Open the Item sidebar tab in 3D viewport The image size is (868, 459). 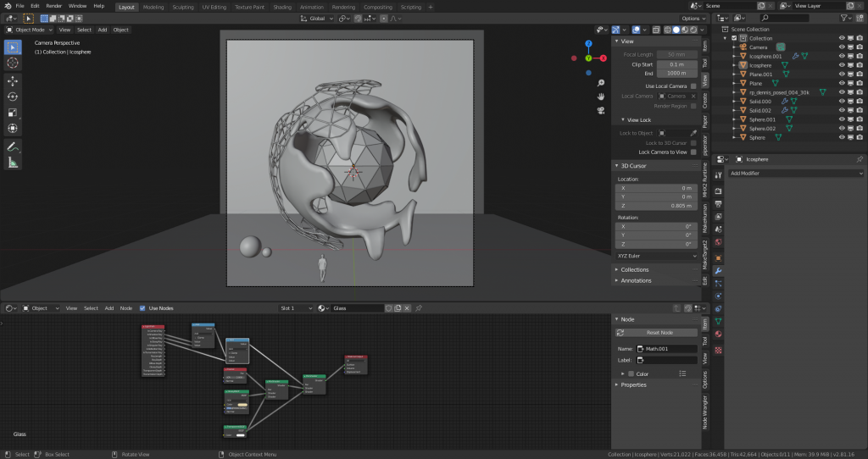[704, 46]
